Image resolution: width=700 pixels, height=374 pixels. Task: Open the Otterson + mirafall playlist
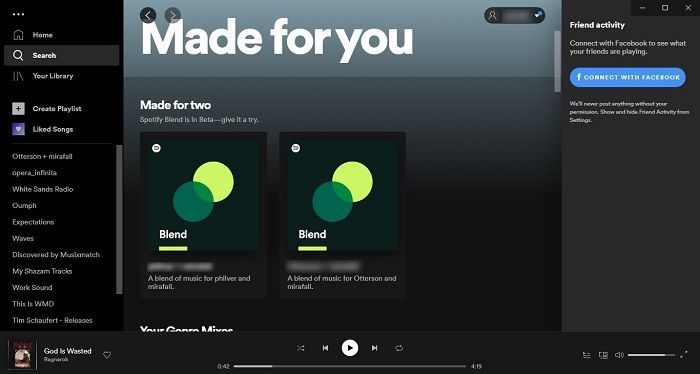(x=42, y=157)
